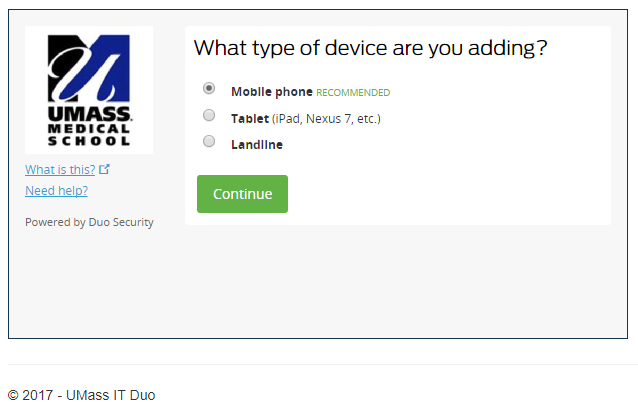
Task: Click the device type question heading
Action: pos(370,47)
